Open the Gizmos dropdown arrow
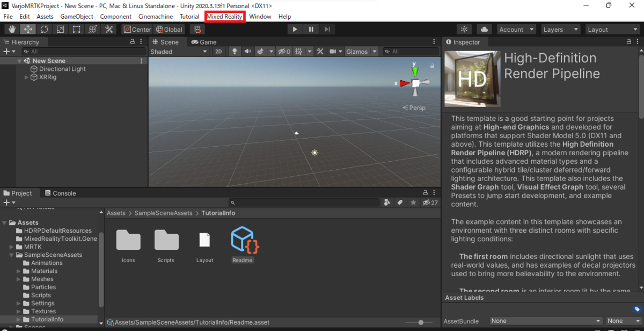644x331 pixels. click(x=374, y=52)
